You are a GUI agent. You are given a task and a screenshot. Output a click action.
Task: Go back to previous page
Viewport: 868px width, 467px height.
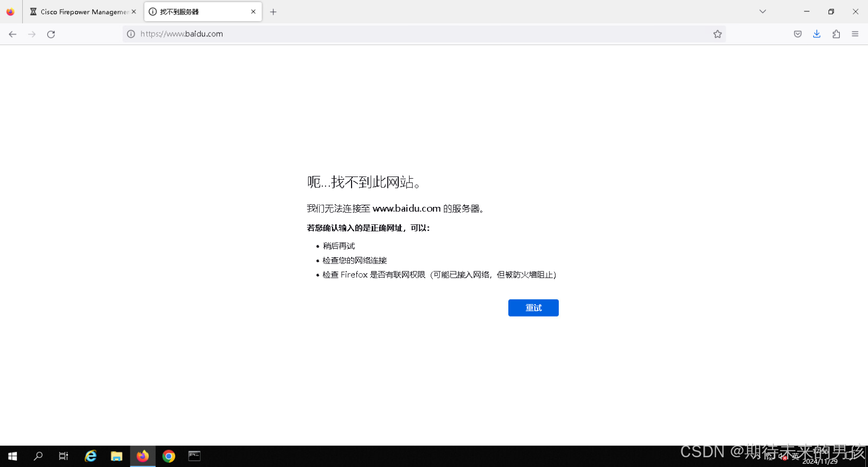click(12, 34)
